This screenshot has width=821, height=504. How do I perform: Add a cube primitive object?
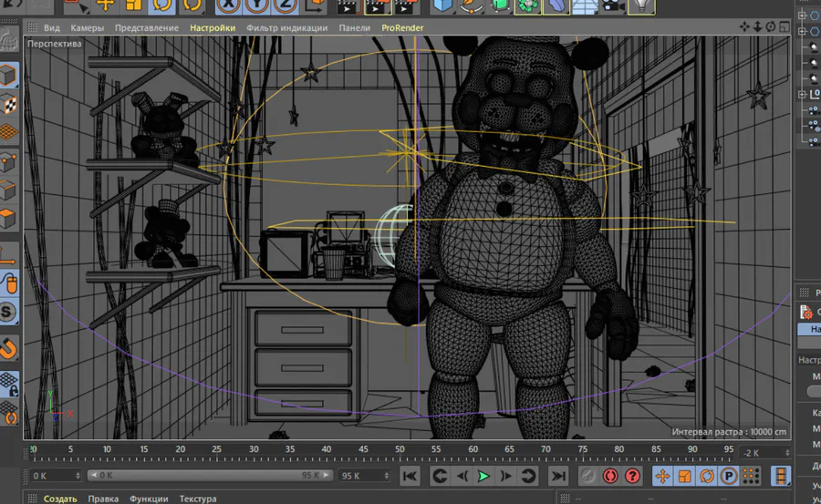pyautogui.click(x=443, y=5)
